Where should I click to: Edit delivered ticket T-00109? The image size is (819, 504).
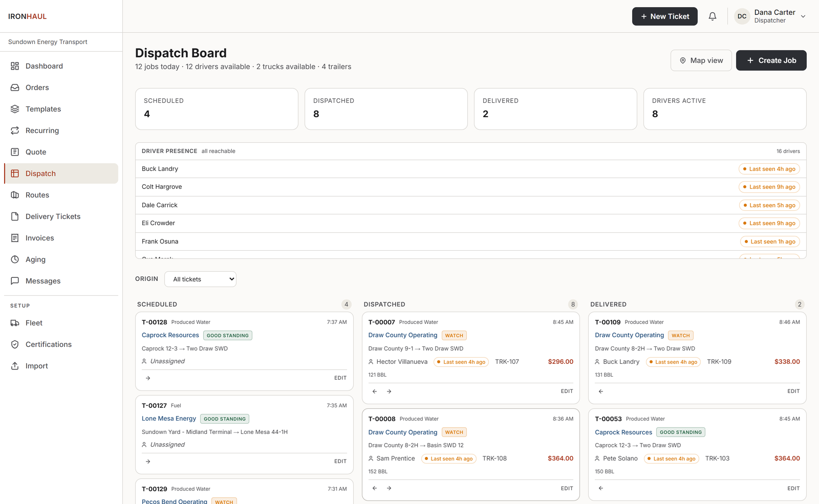(x=793, y=391)
